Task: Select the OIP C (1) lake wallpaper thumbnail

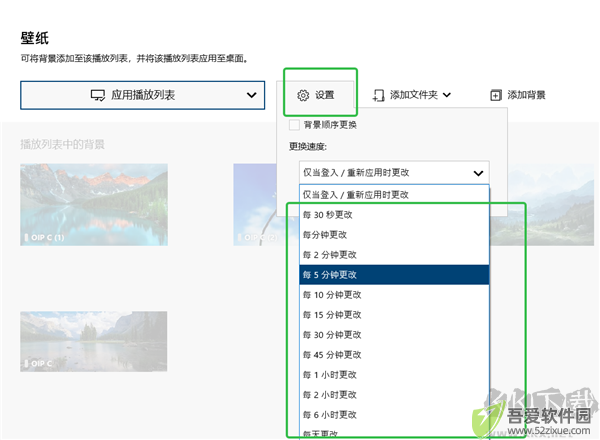Action: click(94, 204)
